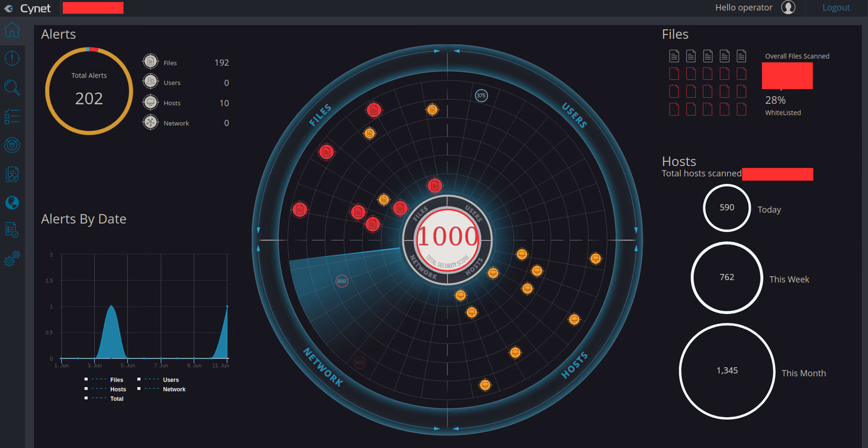This screenshot has height=448, width=868.
Task: Open the radar target icon in sidebar
Action: click(12, 145)
